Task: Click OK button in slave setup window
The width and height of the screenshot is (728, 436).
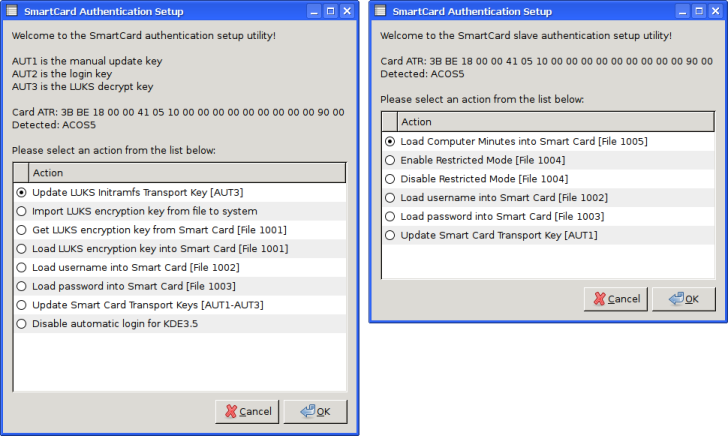Action: point(684,299)
